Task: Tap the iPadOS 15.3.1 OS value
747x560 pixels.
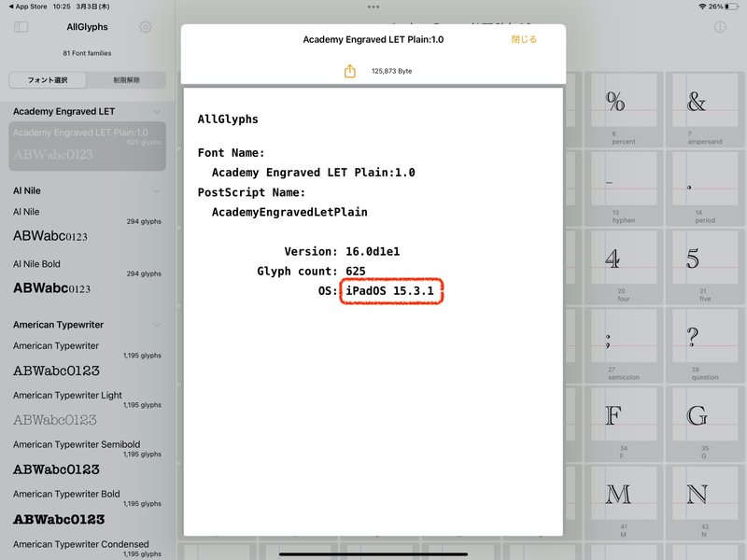Action: point(389,290)
